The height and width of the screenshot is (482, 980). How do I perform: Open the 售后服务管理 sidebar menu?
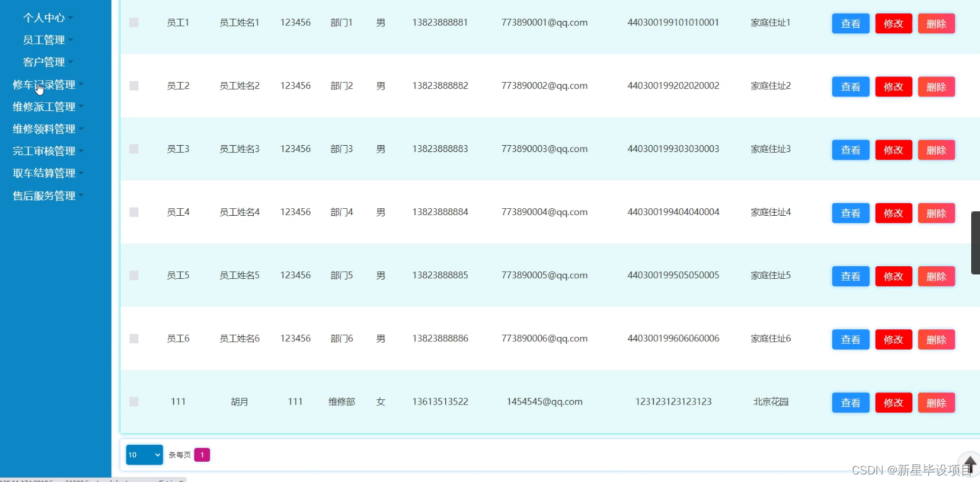coord(42,195)
